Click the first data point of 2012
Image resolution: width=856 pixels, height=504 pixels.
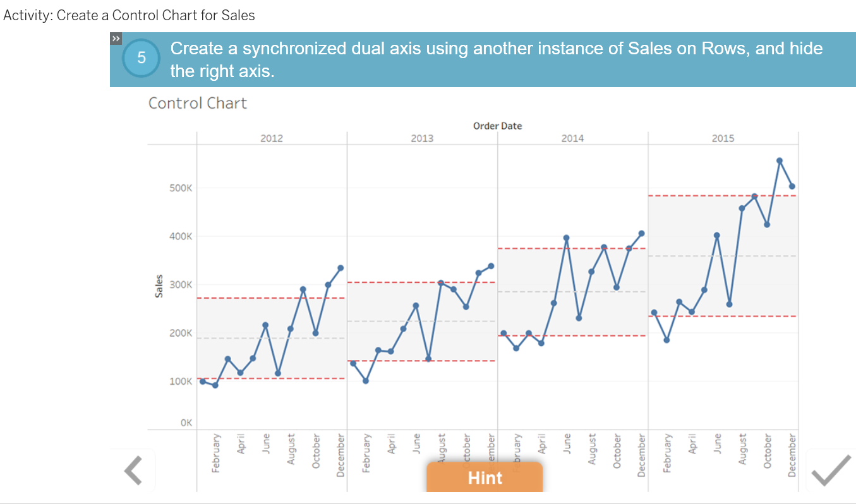tap(203, 381)
